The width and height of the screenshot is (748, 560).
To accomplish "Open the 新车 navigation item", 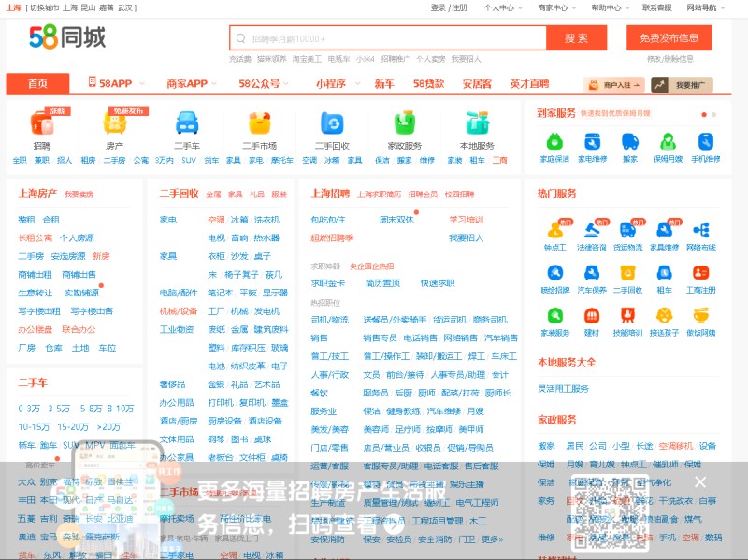I will click(384, 83).
